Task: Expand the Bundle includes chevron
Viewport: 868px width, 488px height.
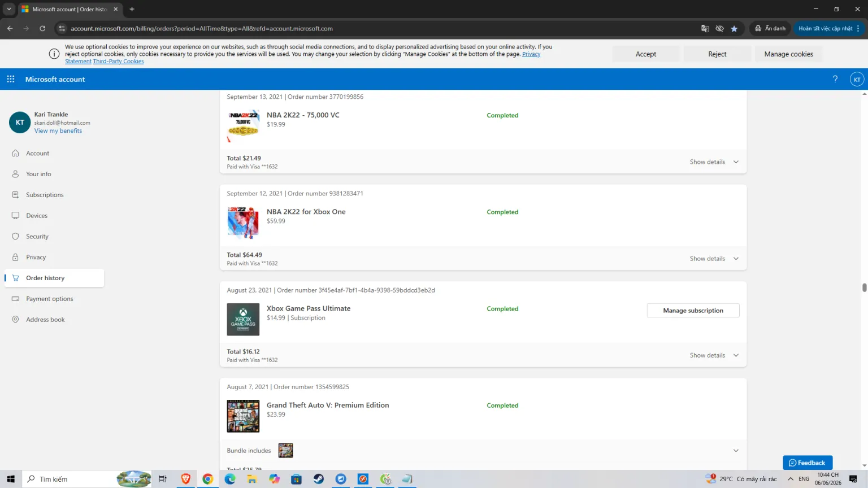Action: (736, 451)
